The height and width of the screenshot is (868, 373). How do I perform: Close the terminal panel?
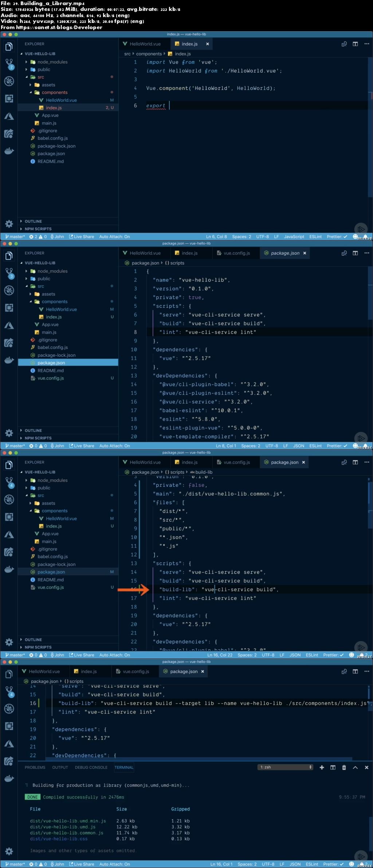tap(366, 767)
